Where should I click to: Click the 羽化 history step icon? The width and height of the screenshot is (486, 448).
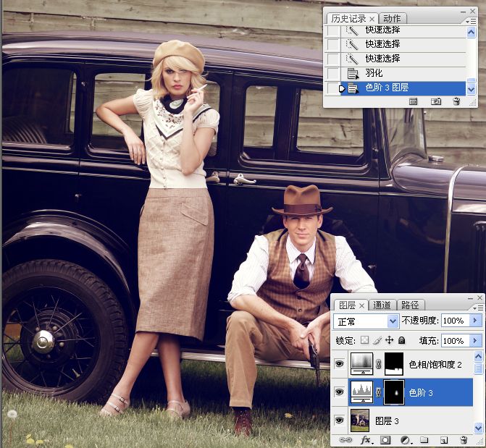coord(353,73)
